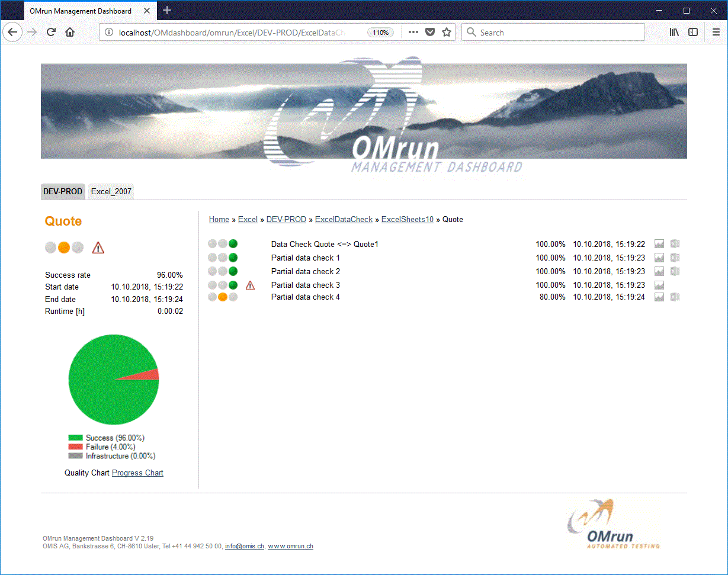The width and height of the screenshot is (728, 575).
Task: Open the page actions ellipsis menu
Action: [413, 32]
